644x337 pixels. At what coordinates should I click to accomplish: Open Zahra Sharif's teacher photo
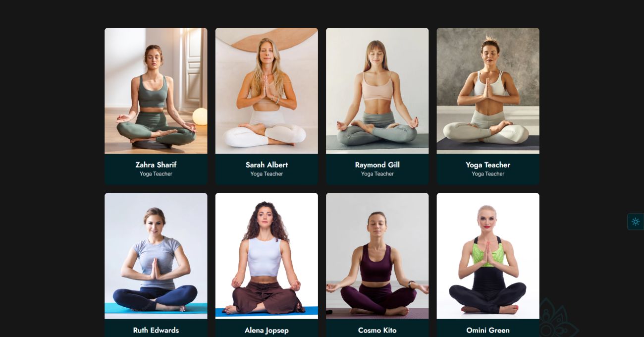coord(156,91)
